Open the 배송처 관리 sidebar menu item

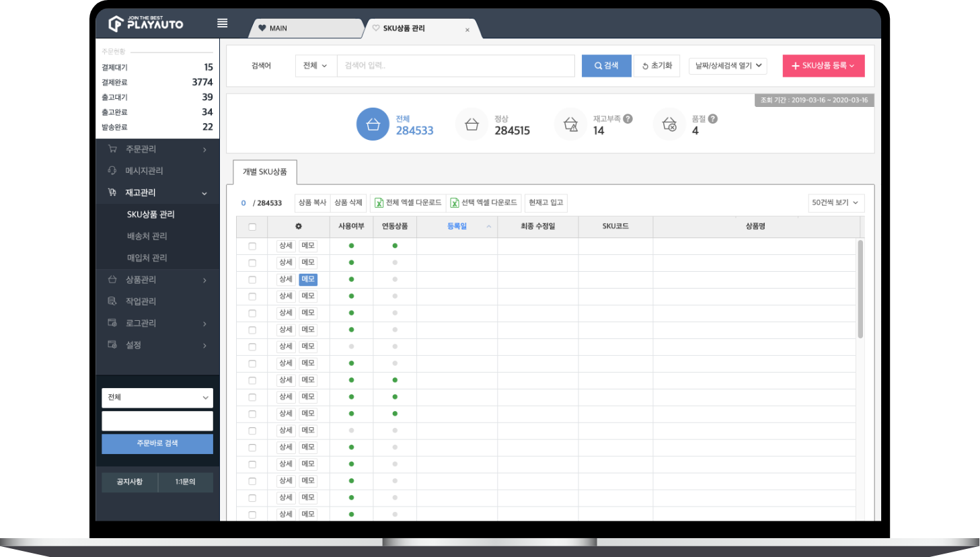[x=147, y=236]
